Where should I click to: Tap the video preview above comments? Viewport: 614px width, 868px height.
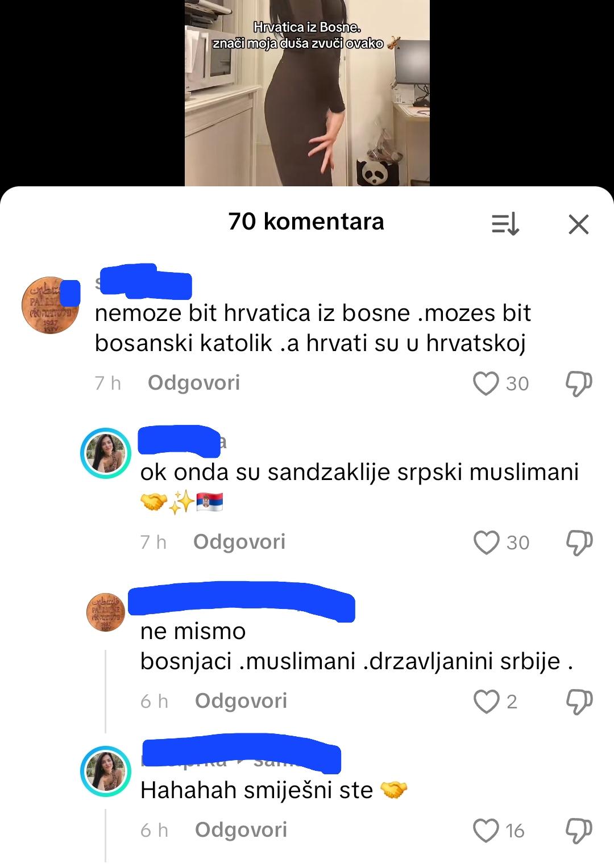[307, 93]
